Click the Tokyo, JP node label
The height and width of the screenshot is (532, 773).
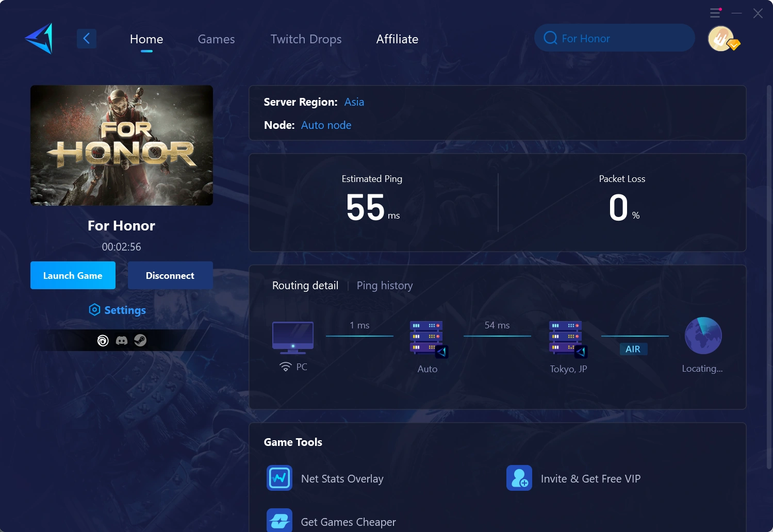click(x=568, y=369)
